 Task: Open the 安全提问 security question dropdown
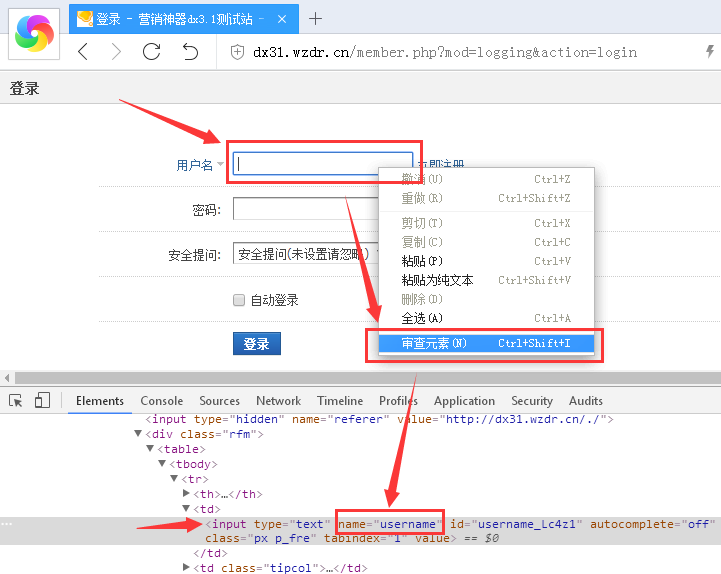[304, 254]
